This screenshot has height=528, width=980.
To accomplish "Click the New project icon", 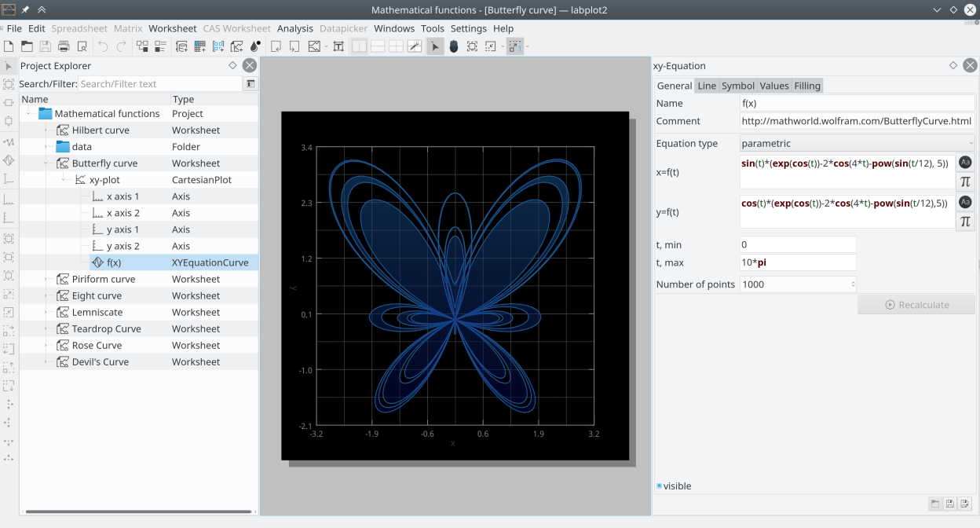I will [x=9, y=46].
